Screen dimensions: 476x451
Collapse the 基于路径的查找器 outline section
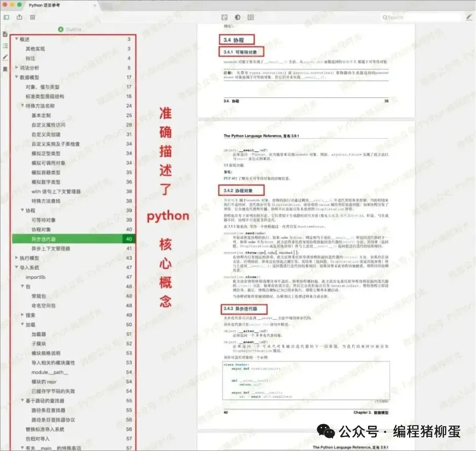coord(22,401)
